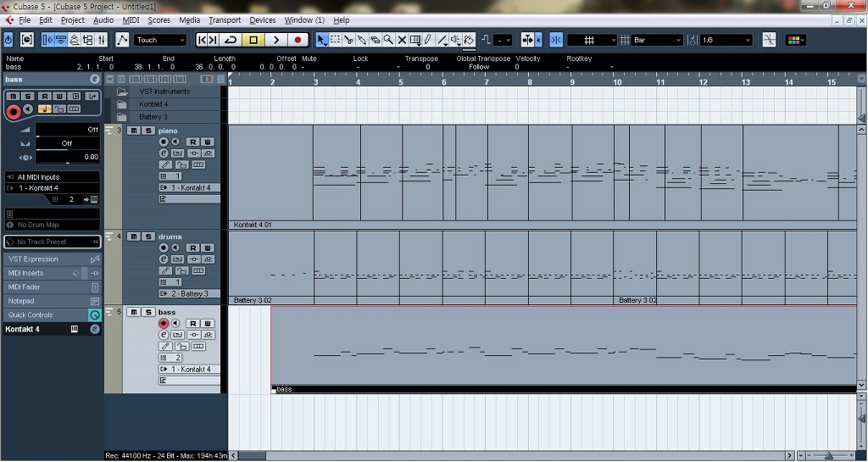Open the Quick Controls inspector section

(52, 314)
